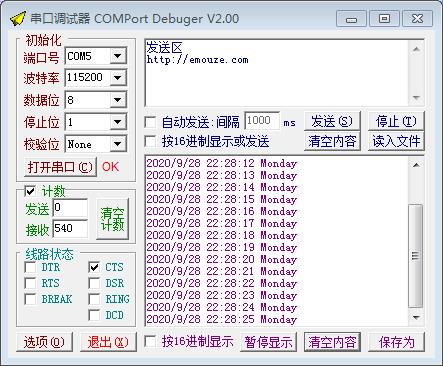Minimize the COMPort Debuger window
The image size is (443, 366).
[351, 19]
